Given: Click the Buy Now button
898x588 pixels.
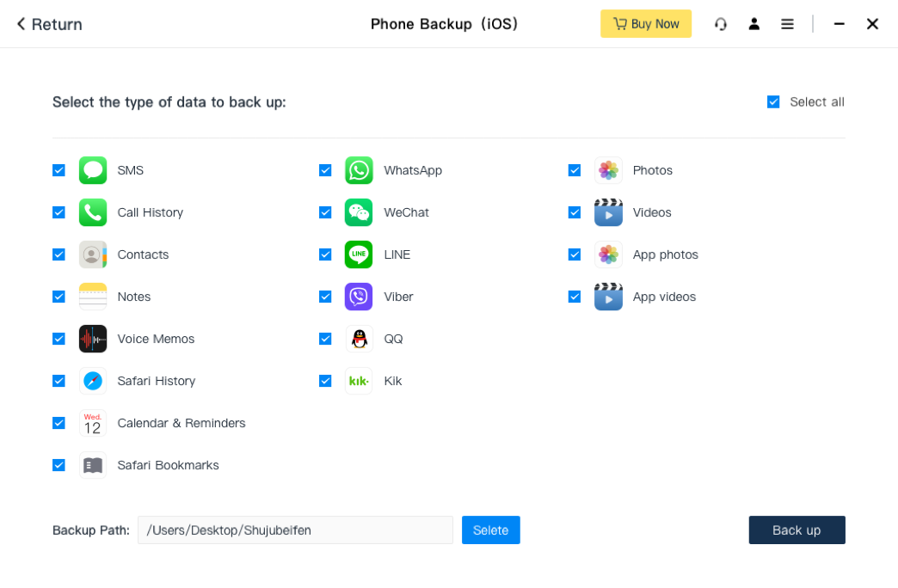Looking at the screenshot, I should 646,24.
